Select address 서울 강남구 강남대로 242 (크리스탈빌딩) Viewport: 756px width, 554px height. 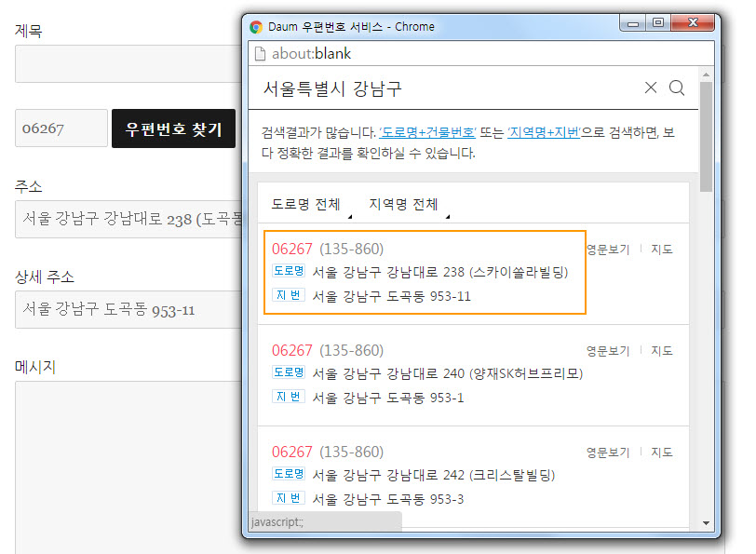click(x=434, y=476)
